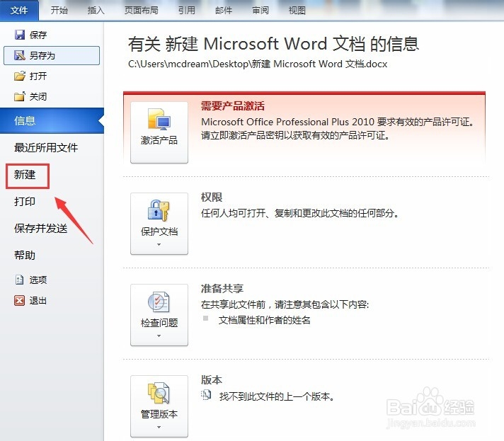Viewport: 504px width, 441px height.
Task: Click the red Exit X icon
Action: (x=20, y=301)
